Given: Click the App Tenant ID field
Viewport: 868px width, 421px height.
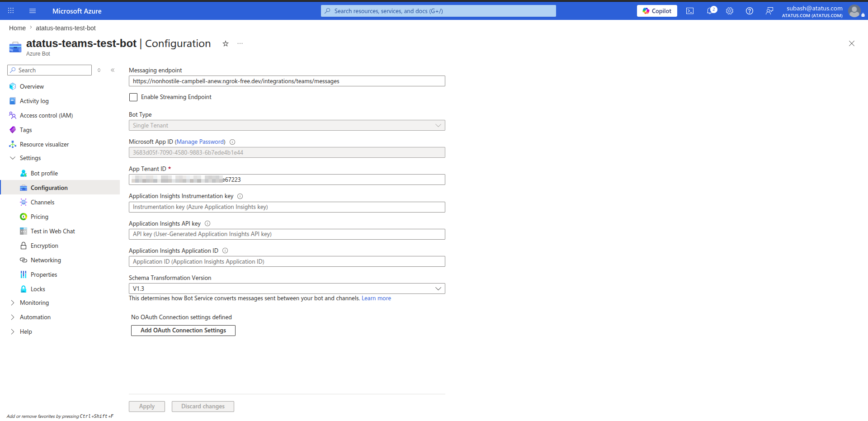Looking at the screenshot, I should [x=287, y=180].
